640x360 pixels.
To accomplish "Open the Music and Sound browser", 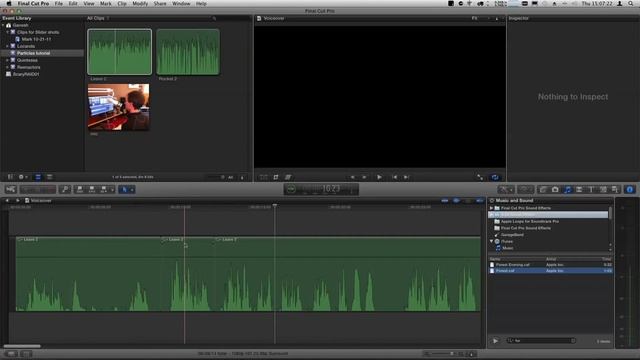I will (x=567, y=189).
